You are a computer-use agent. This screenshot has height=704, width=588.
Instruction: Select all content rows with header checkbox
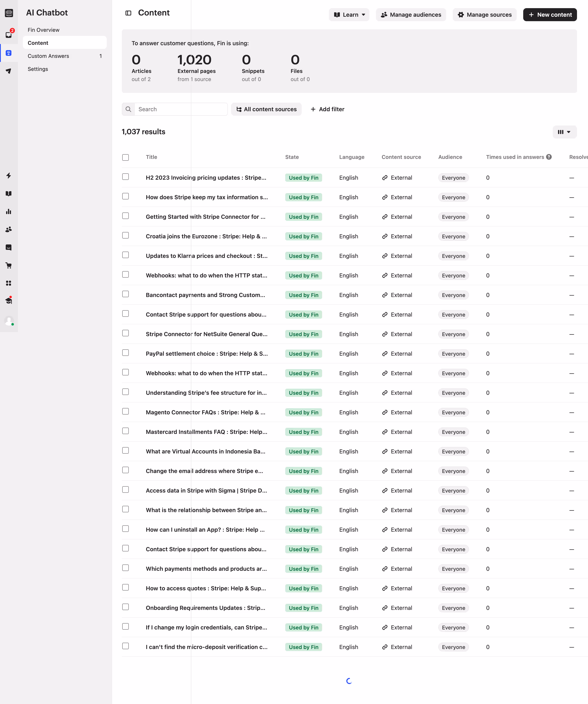125,157
